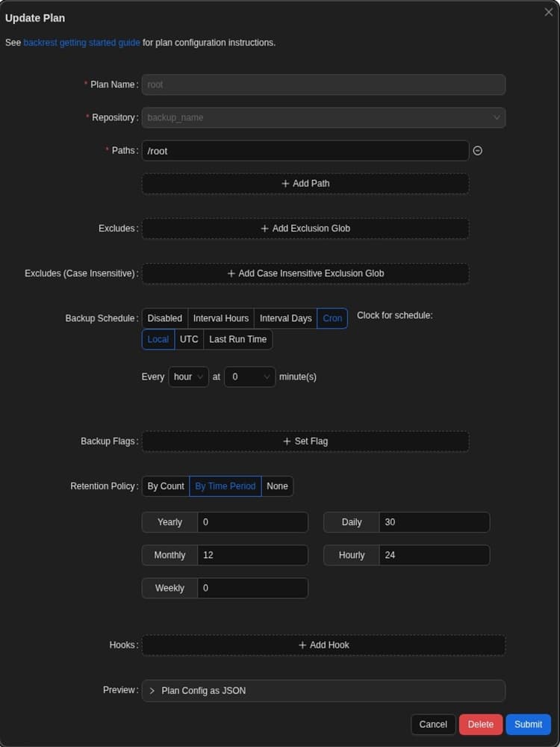
Task: Add a new exclusion glob
Action: click(x=305, y=229)
